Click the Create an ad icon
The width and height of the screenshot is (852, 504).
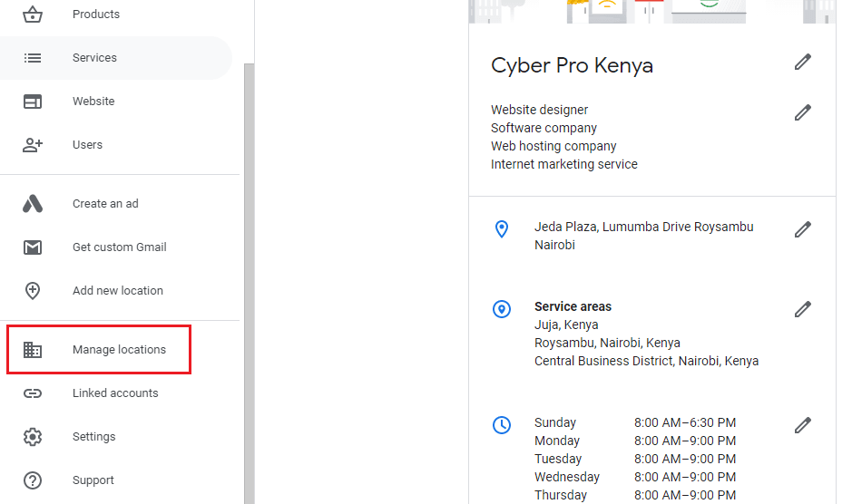point(33,204)
